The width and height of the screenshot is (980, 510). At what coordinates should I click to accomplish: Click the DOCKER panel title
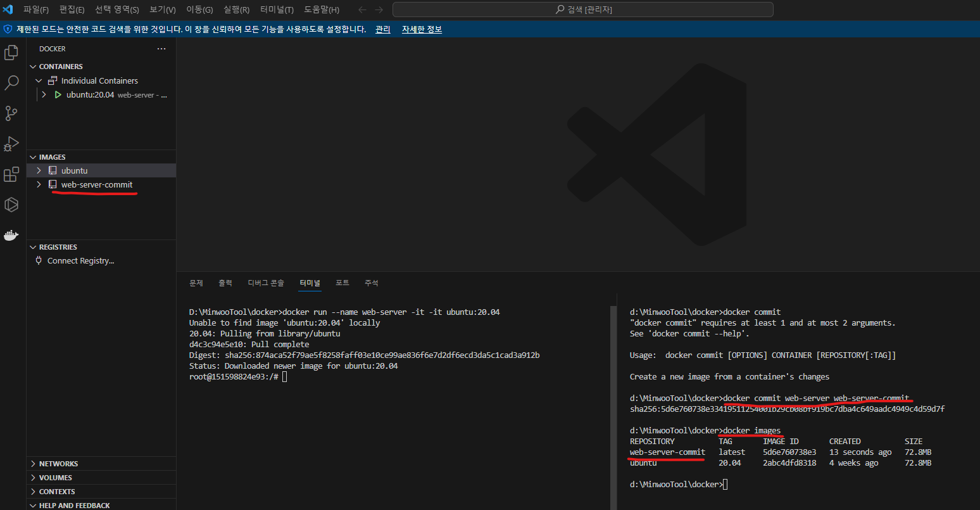(53, 49)
